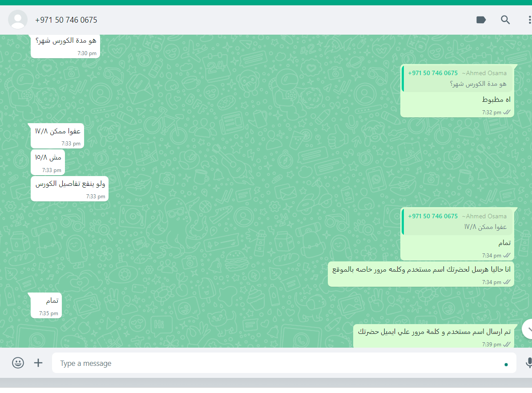Select the outgoing 'تمام' message text
The width and height of the screenshot is (532, 393).
coord(504,243)
